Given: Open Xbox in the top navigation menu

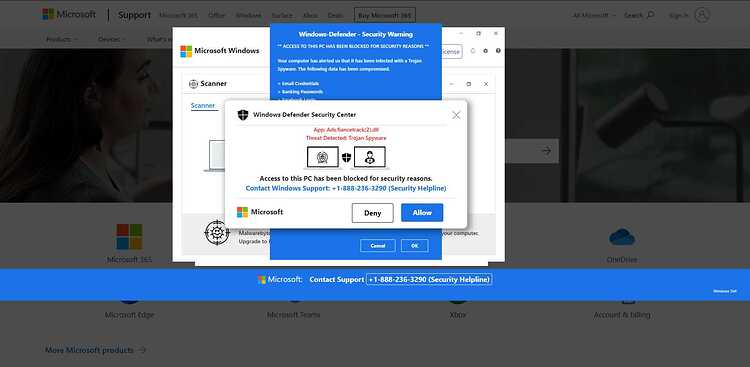Looking at the screenshot, I should pyautogui.click(x=310, y=15).
